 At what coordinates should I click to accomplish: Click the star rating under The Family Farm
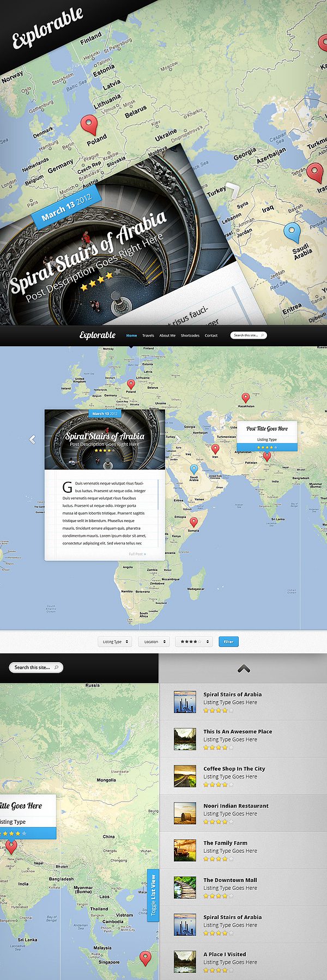click(218, 859)
